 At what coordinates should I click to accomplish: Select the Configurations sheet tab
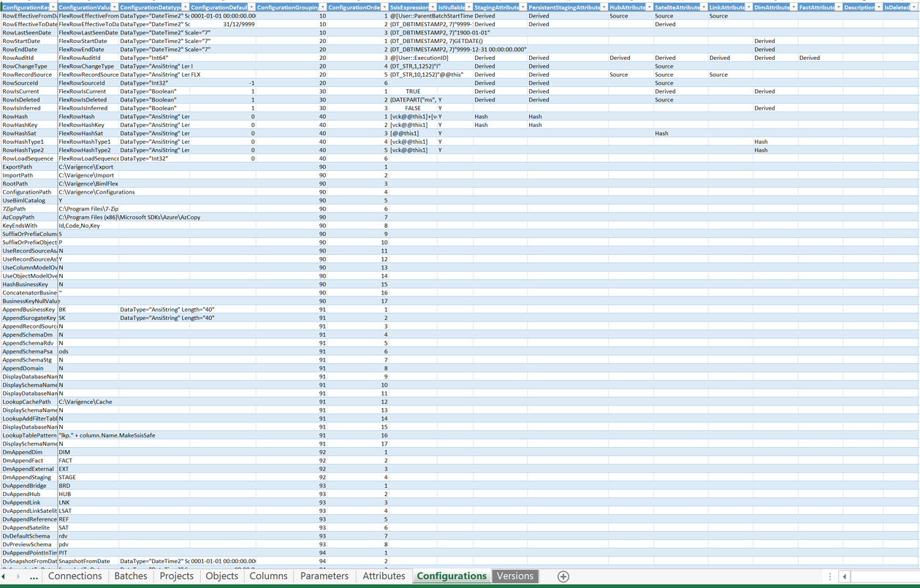pos(452,576)
